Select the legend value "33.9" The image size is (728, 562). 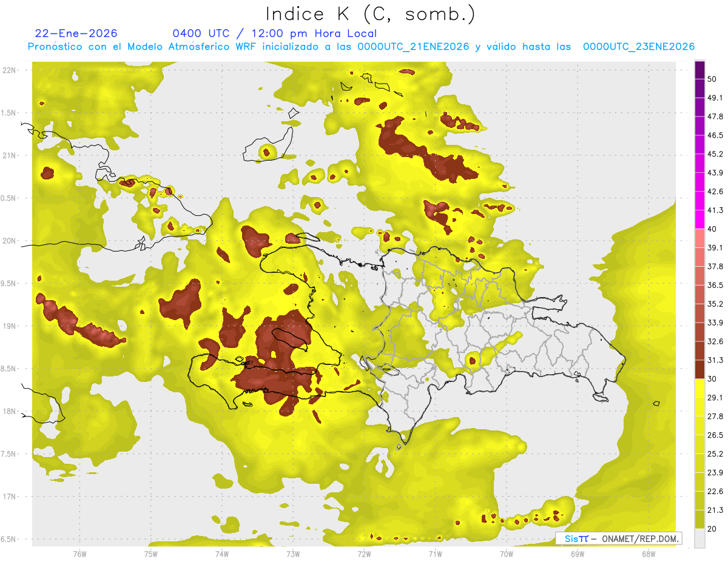[x=715, y=323]
